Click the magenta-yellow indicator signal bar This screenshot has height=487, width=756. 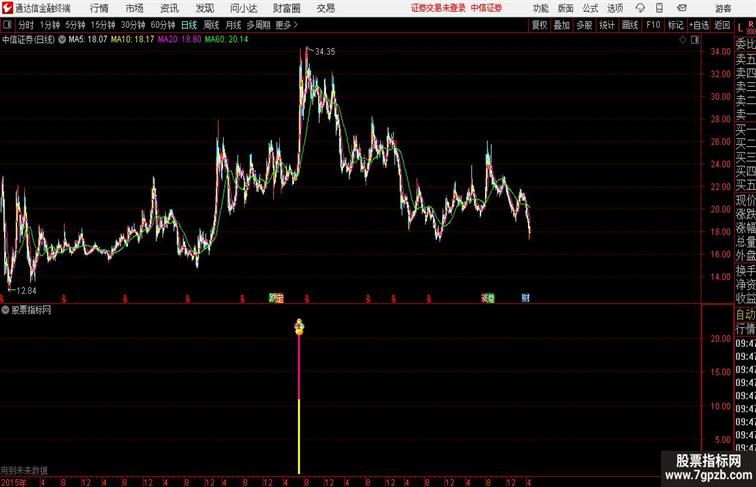click(x=299, y=404)
